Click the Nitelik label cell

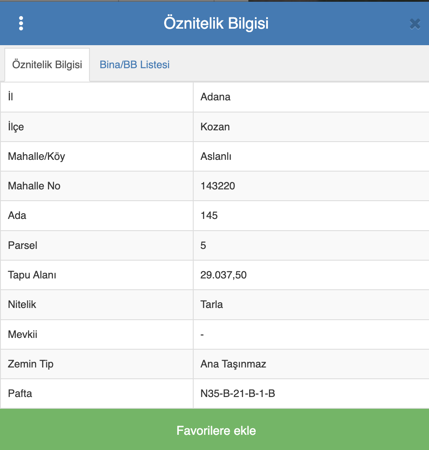pyautogui.click(x=97, y=305)
